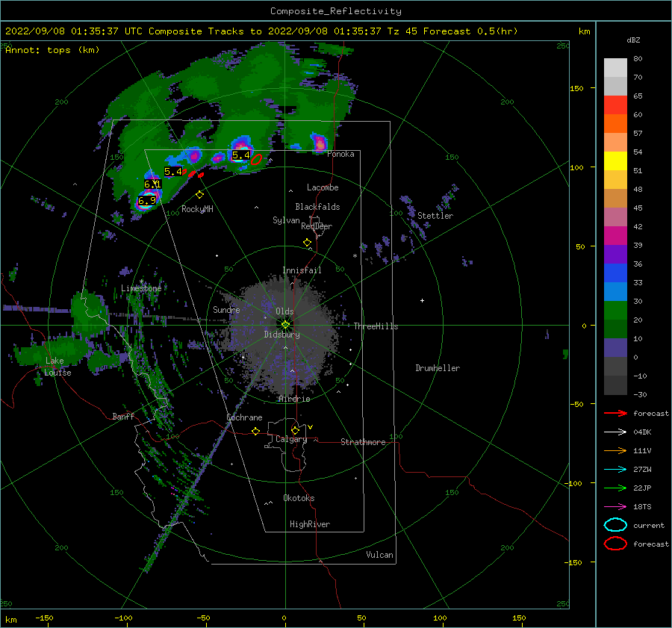Click the Airdrie label

click(294, 399)
